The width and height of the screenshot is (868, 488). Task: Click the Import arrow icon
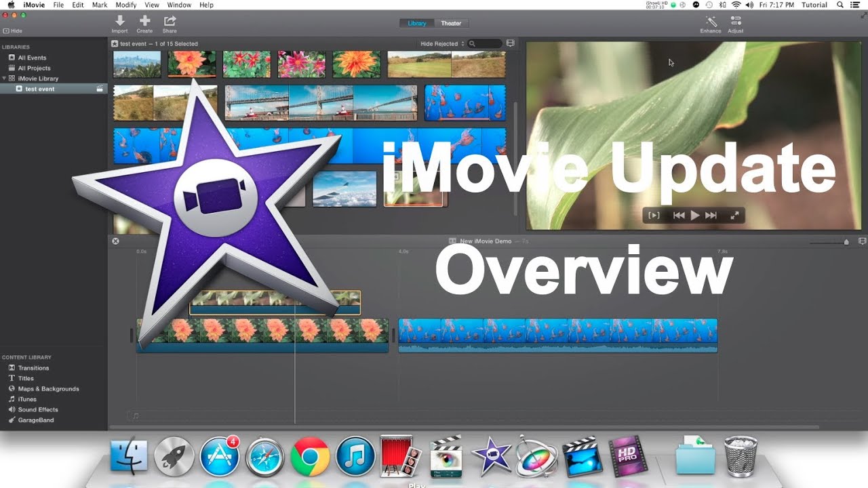(119, 21)
